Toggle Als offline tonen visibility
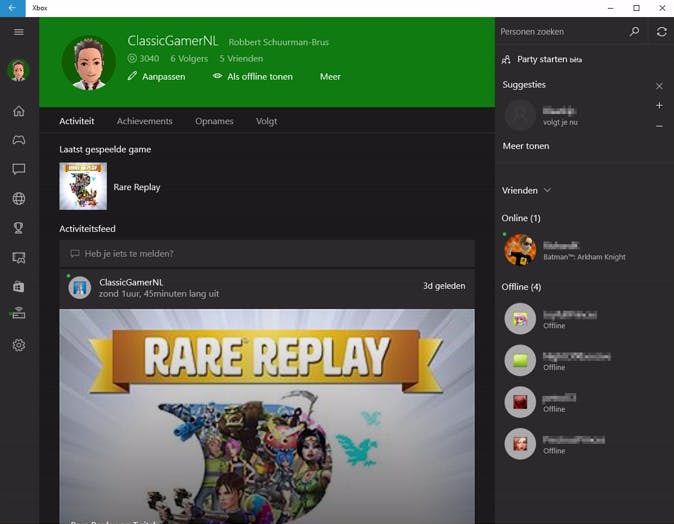The width and height of the screenshot is (674, 524). 253,77
